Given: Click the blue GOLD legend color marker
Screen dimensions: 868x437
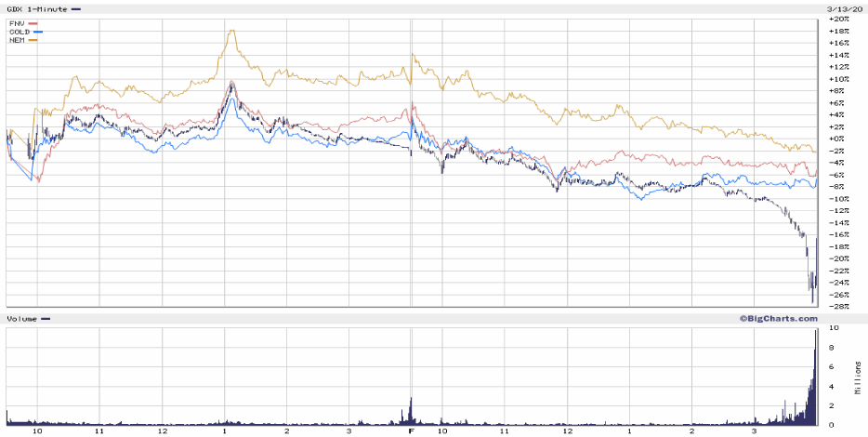Looking at the screenshot, I should pyautogui.click(x=38, y=32).
